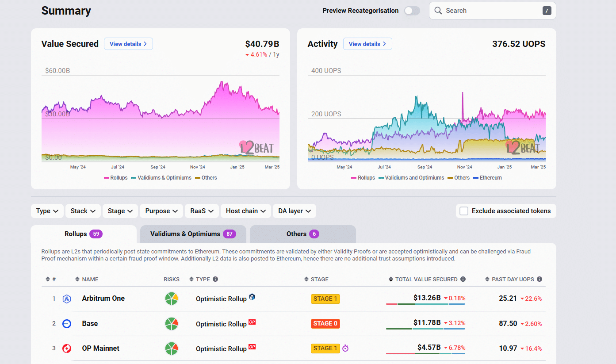The height and width of the screenshot is (364, 616).
Task: Click the value breakdown bar under $11.78B
Action: [425, 329]
